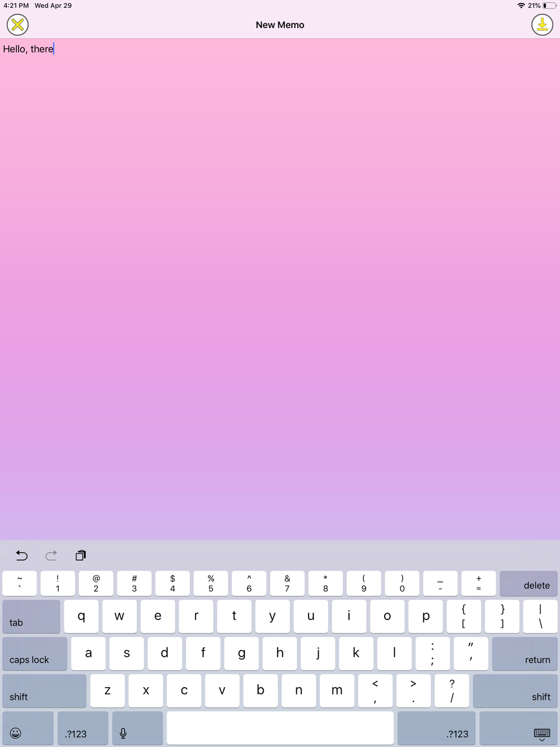Tap the g key
The image size is (560, 747).
pyautogui.click(x=241, y=653)
